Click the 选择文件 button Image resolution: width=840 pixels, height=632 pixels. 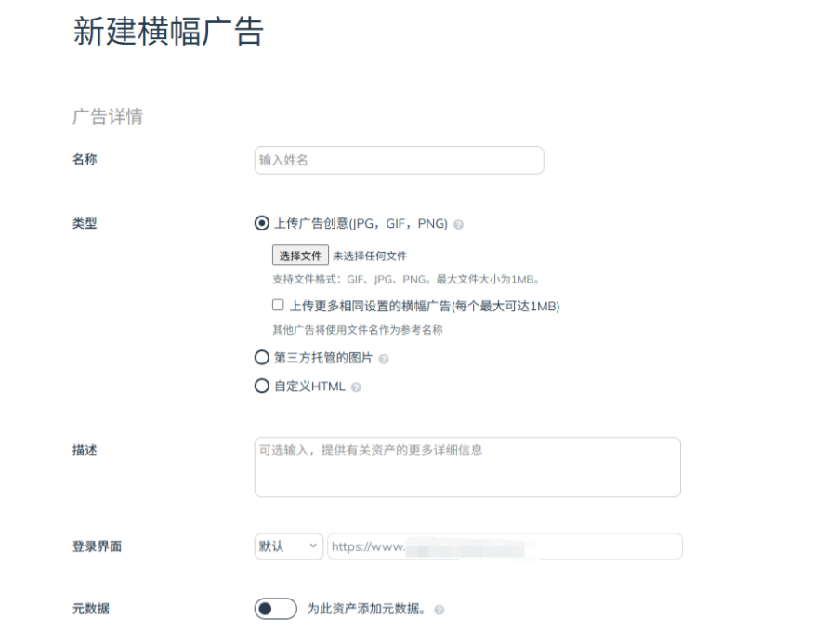point(300,256)
